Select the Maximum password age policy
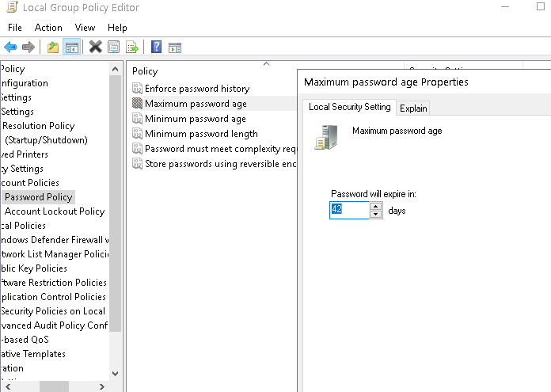 click(x=196, y=104)
